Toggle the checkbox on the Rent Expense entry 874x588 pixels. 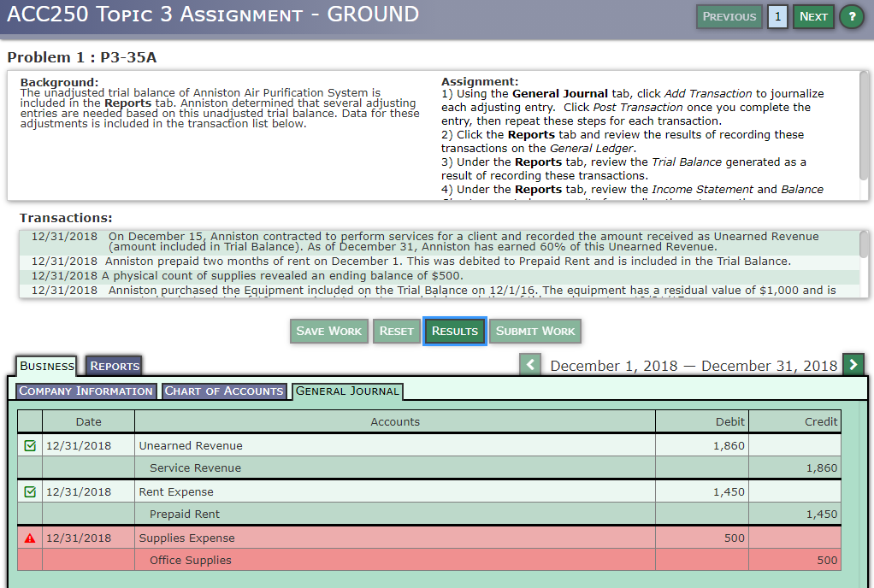28,491
